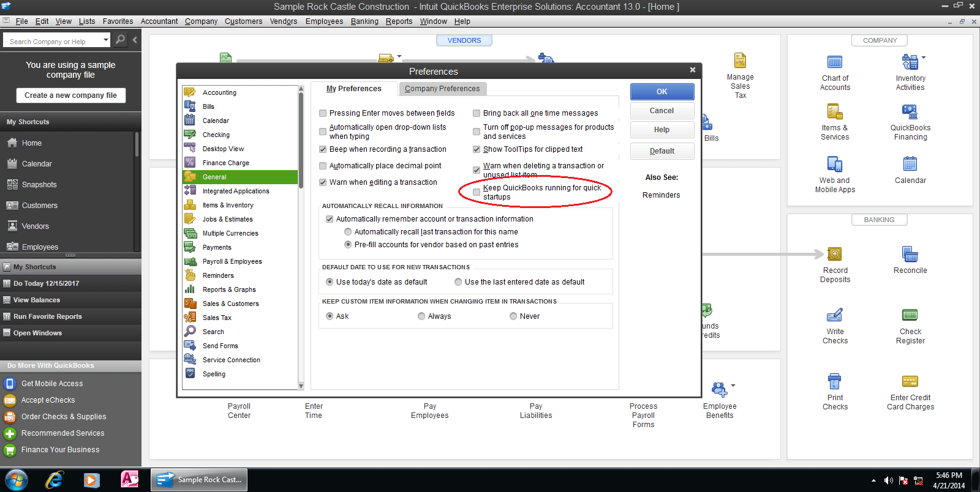Click Create a new company file
Viewport: 980px width, 492px height.
coord(70,95)
